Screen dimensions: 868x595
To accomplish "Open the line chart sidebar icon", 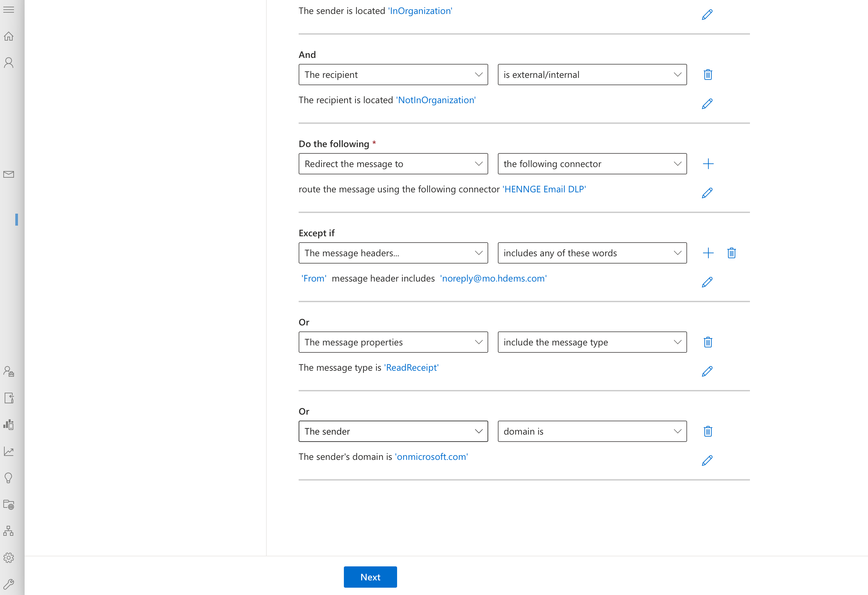I will click(x=9, y=452).
